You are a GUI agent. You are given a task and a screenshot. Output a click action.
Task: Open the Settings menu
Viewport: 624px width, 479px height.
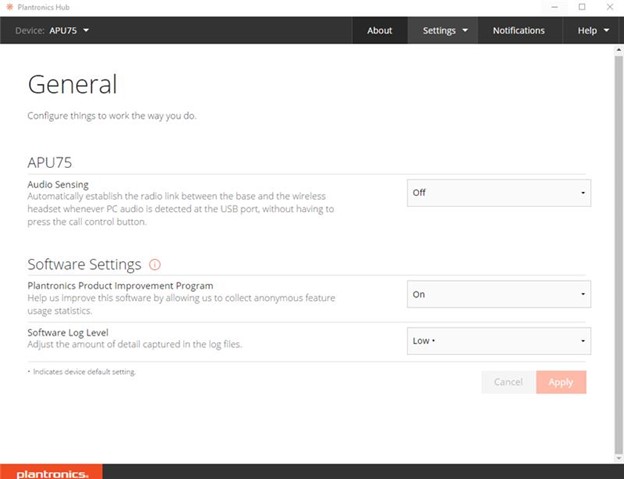(x=445, y=30)
